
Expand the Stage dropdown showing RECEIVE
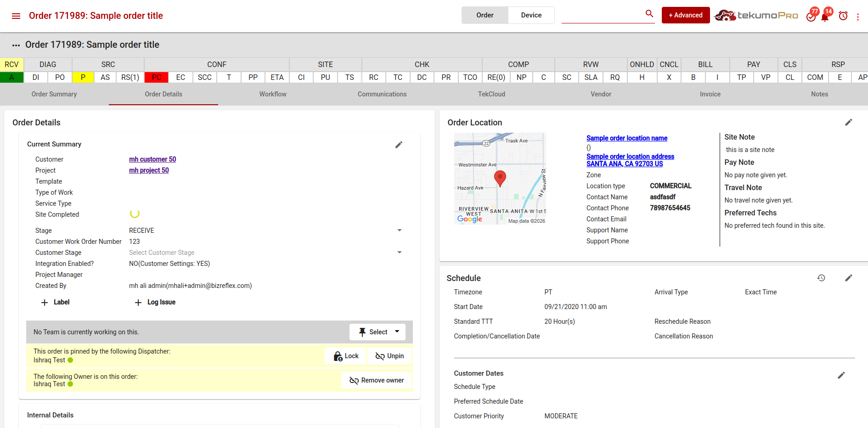399,231
